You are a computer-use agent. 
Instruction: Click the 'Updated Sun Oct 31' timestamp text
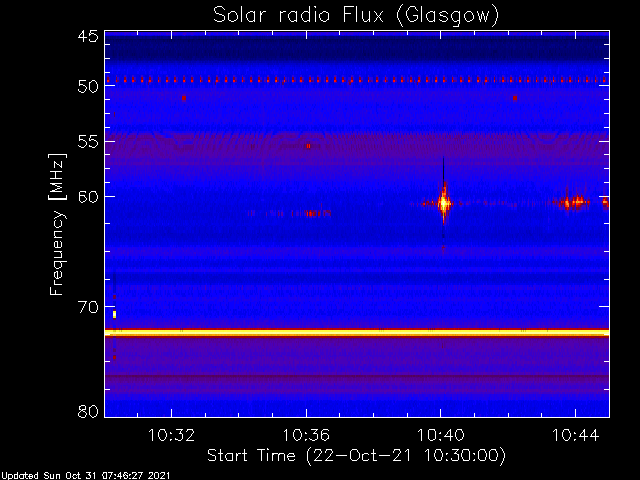[x=85, y=476]
